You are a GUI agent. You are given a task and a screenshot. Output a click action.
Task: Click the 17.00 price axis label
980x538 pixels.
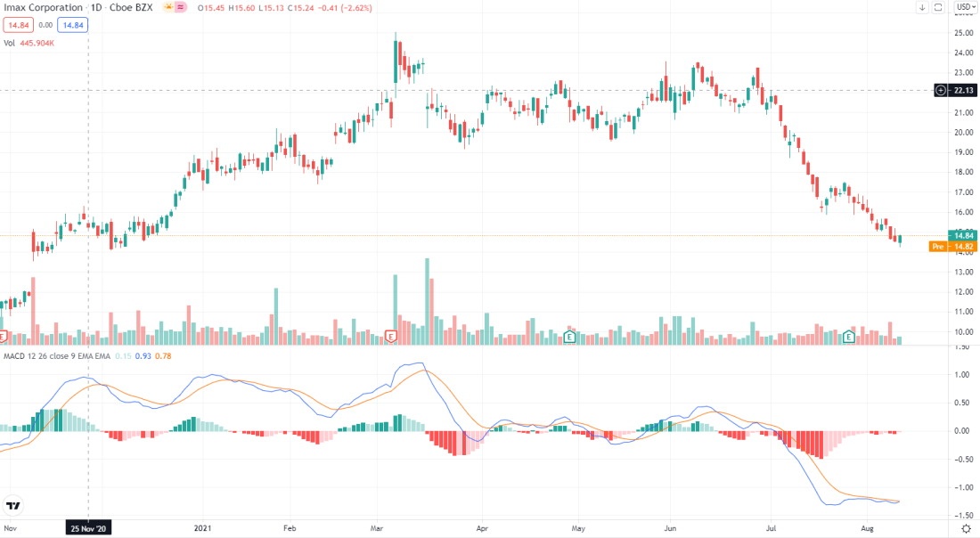(964, 192)
